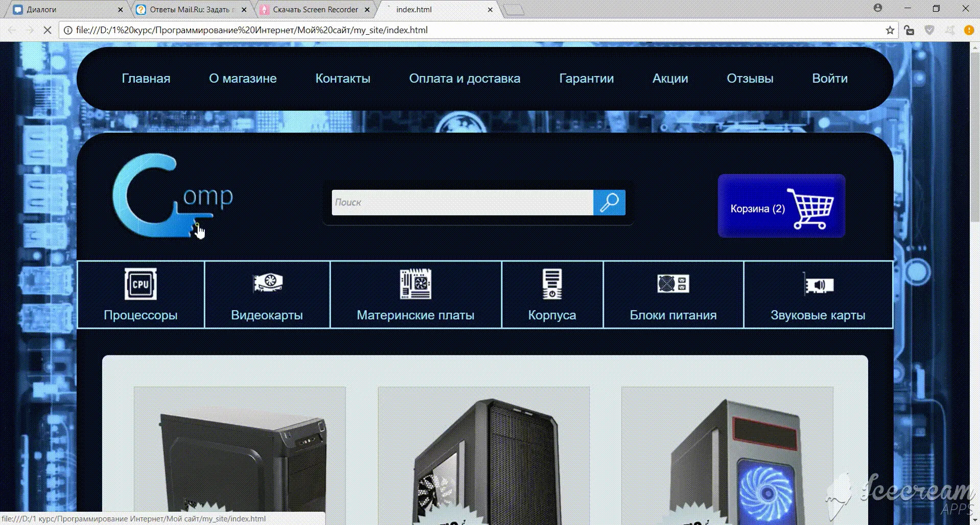Close the index.html tab
Viewport: 980px width, 525px height.
pyautogui.click(x=490, y=10)
